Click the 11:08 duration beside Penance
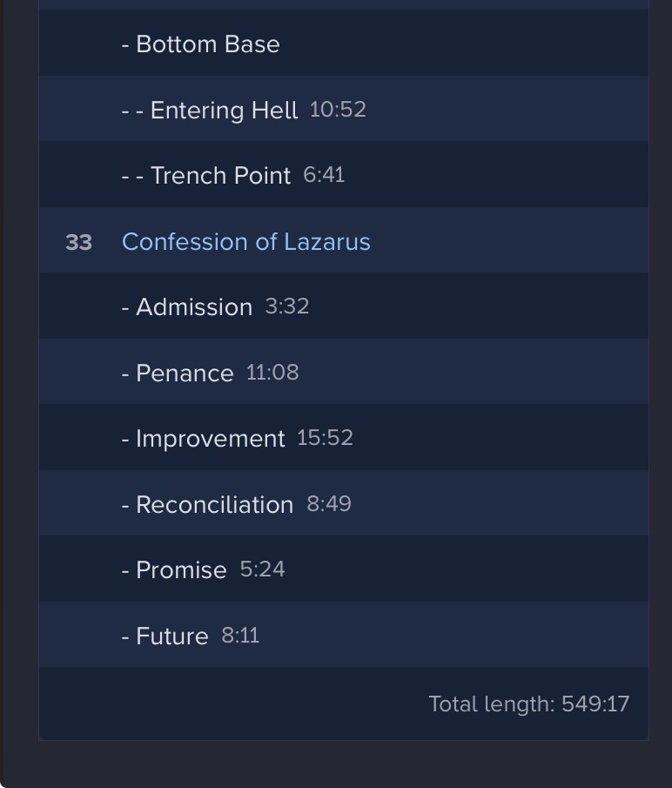 (x=272, y=373)
